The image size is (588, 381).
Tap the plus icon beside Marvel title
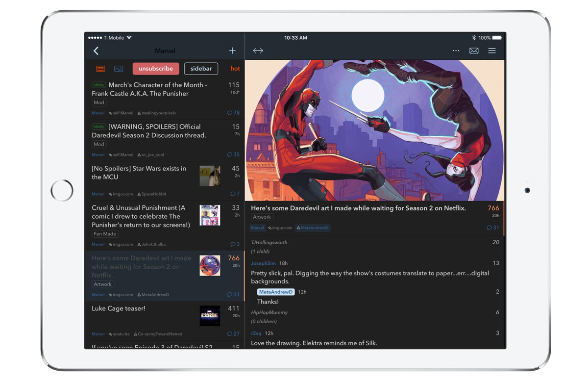tap(232, 51)
